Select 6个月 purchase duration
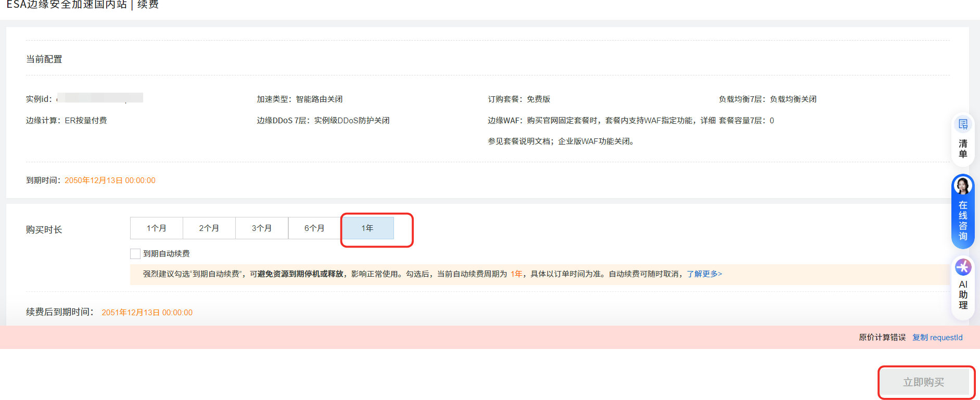980x400 pixels. pos(314,228)
